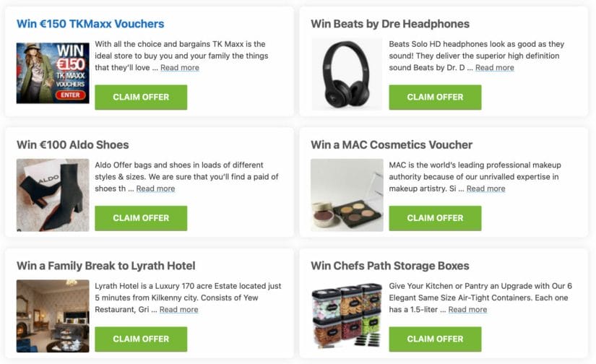The height and width of the screenshot is (364, 596).
Task: Claim the MAC Cosmetics Voucher offer
Action: [x=435, y=219]
